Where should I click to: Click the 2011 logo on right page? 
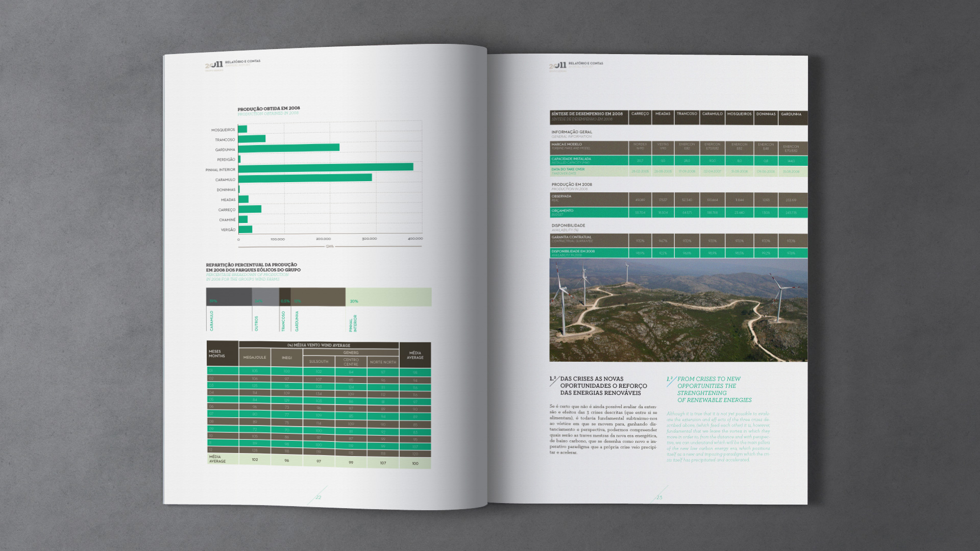[557, 66]
